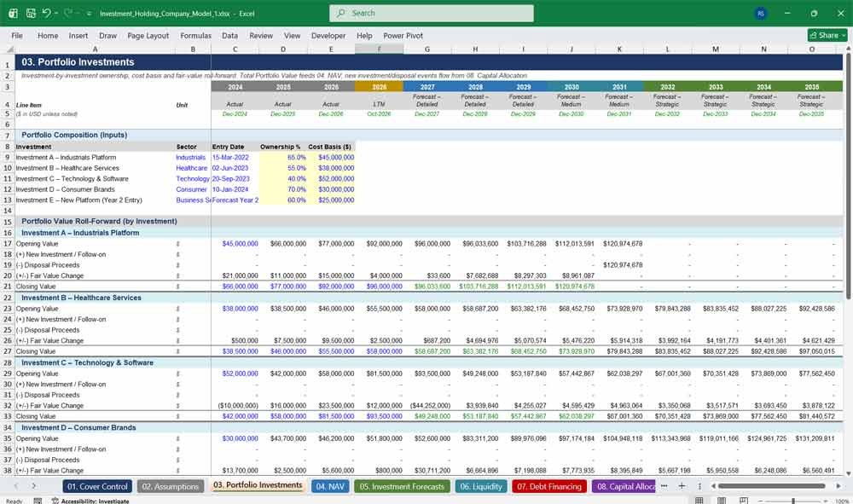
Task: Click the Oct-2026 LTM date cell
Action: pyautogui.click(x=380, y=114)
